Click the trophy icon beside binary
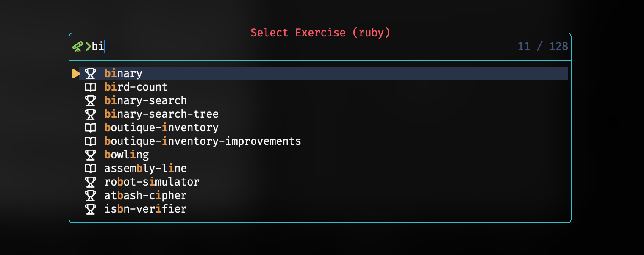 tap(90, 74)
